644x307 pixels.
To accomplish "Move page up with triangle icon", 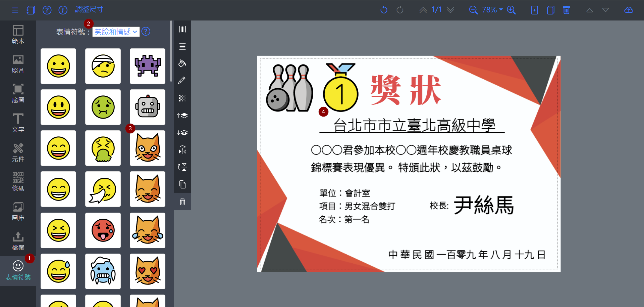I will (x=590, y=10).
